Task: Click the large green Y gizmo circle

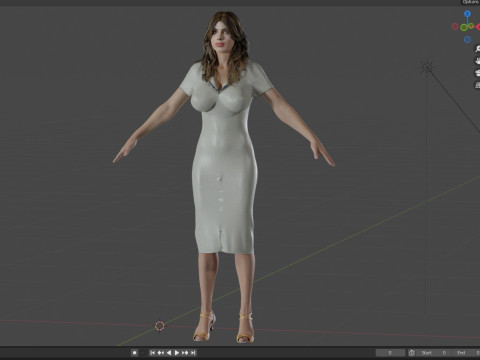Action: pyautogui.click(x=464, y=27)
